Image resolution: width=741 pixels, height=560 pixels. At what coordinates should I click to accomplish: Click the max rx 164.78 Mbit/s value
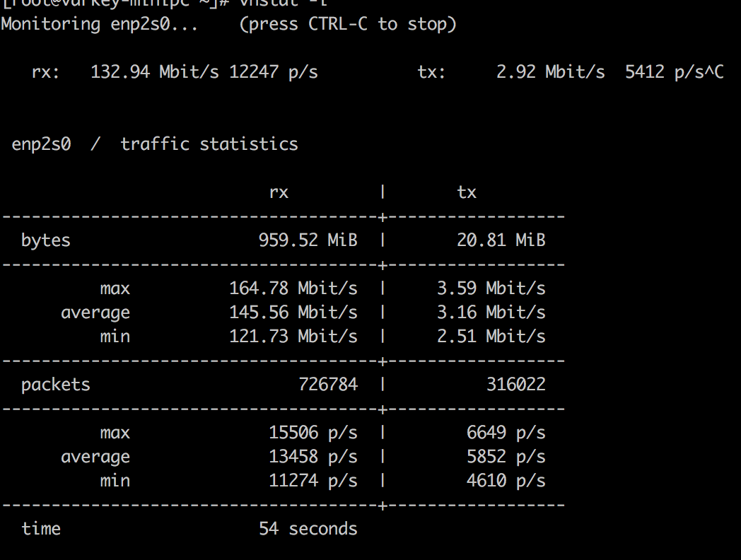(x=293, y=288)
